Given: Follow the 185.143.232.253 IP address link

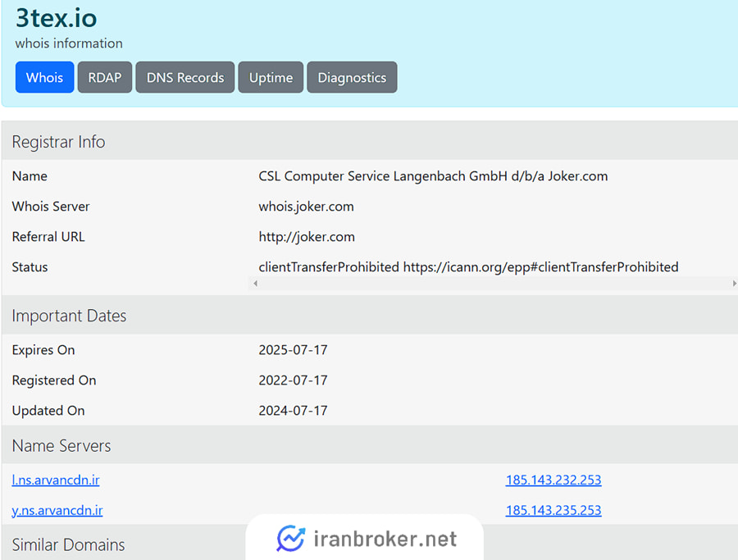Looking at the screenshot, I should pyautogui.click(x=553, y=480).
